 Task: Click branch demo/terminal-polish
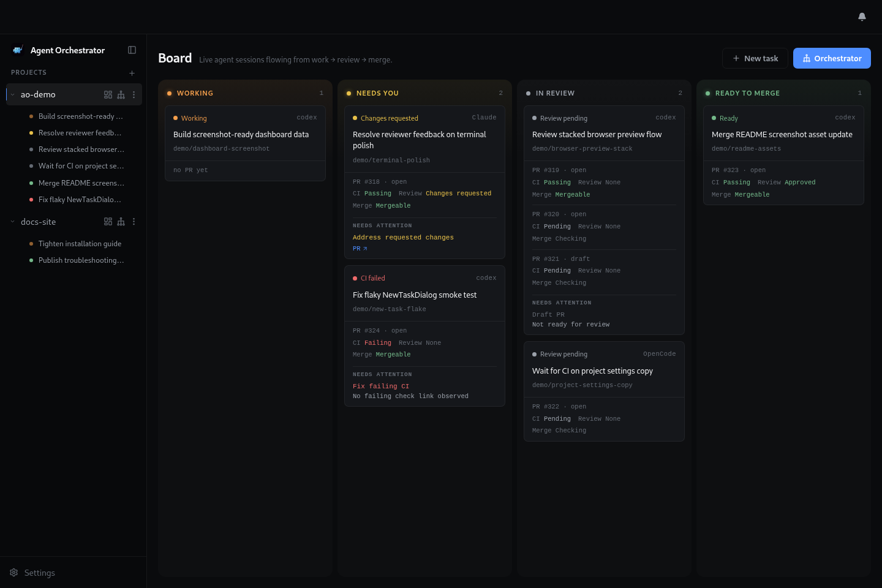click(x=391, y=160)
